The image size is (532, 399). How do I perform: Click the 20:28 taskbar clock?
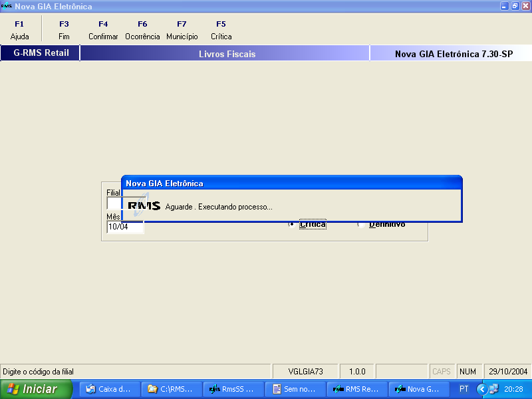coord(513,389)
